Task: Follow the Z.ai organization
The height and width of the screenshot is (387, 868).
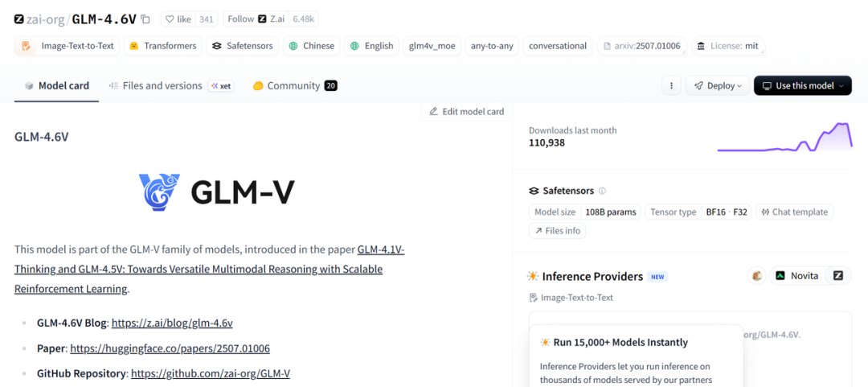Action: 240,19
